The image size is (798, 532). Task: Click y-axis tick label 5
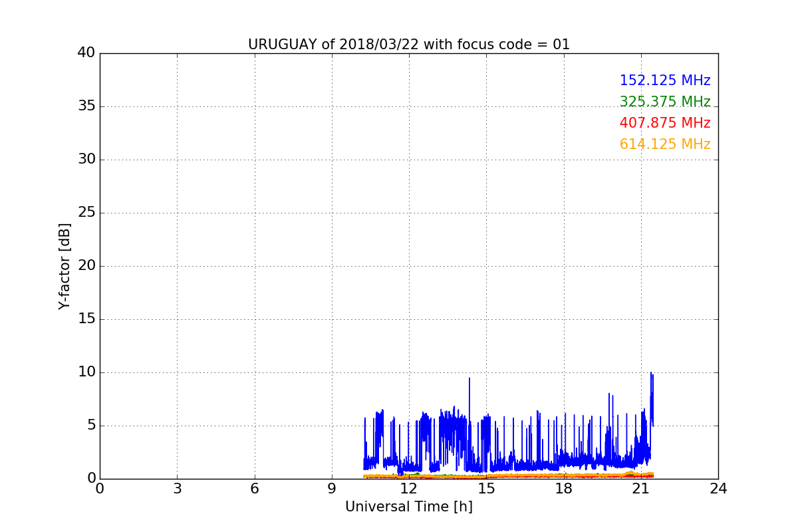click(x=91, y=426)
